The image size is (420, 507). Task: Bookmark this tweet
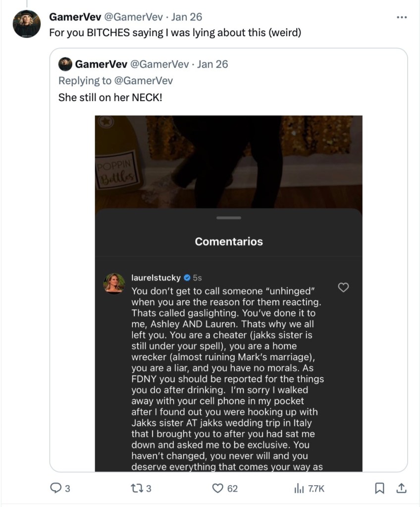[x=379, y=488]
